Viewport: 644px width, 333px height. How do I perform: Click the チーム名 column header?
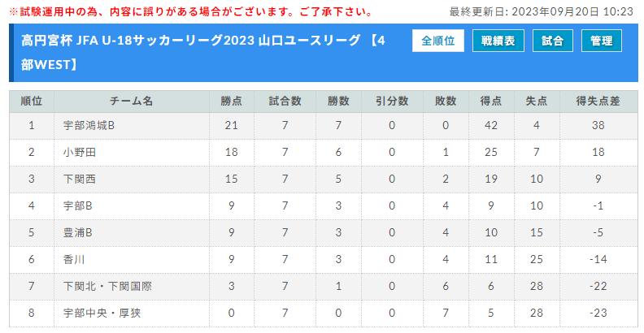pyautogui.click(x=132, y=102)
